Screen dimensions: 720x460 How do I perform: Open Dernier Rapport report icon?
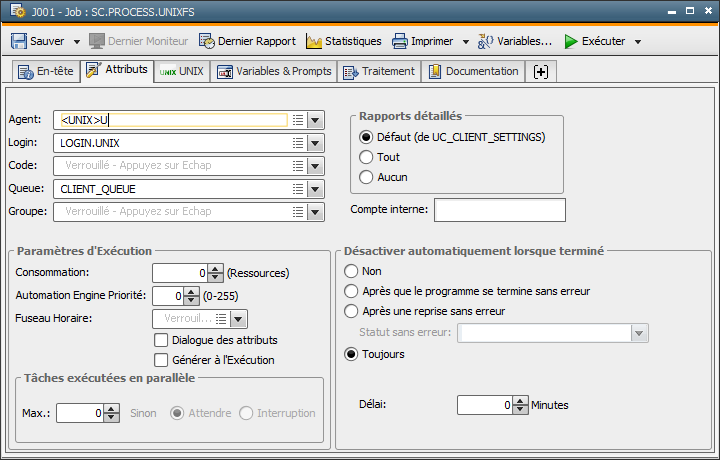click(207, 41)
